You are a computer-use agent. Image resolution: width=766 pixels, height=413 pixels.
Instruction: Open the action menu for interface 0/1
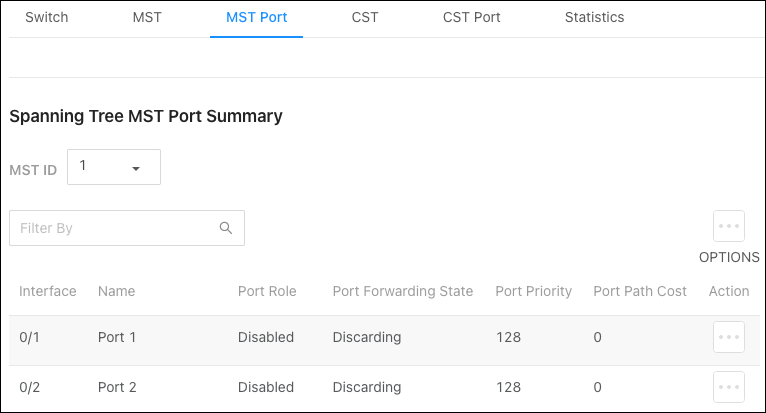click(728, 337)
